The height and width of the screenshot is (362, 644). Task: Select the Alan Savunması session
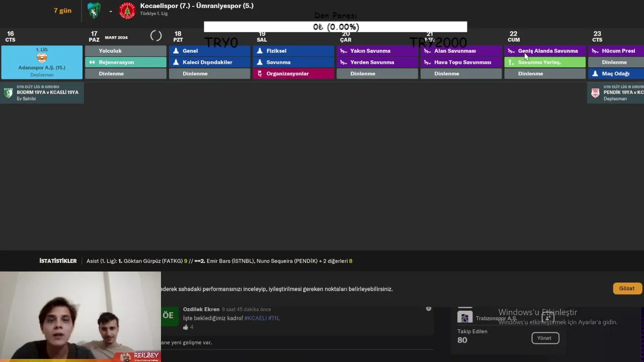coord(461,51)
